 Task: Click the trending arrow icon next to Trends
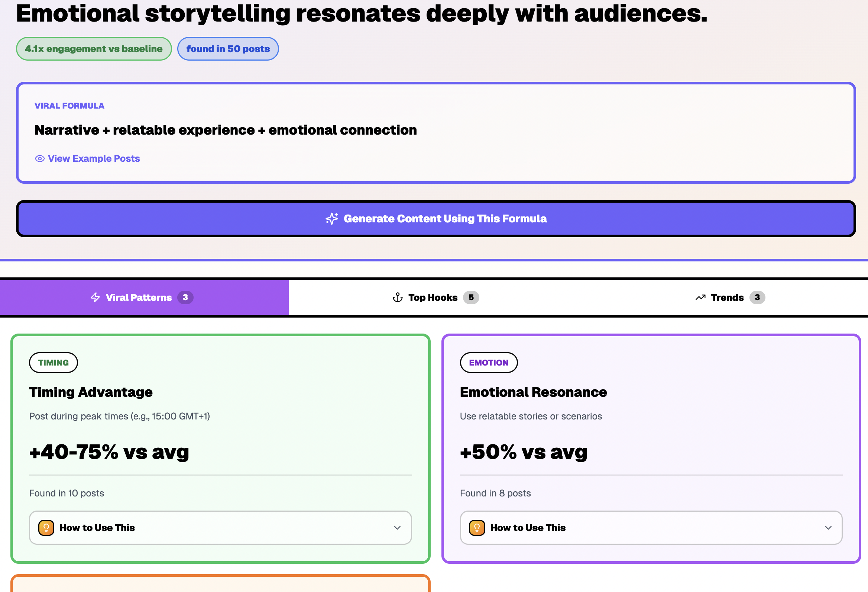(700, 297)
